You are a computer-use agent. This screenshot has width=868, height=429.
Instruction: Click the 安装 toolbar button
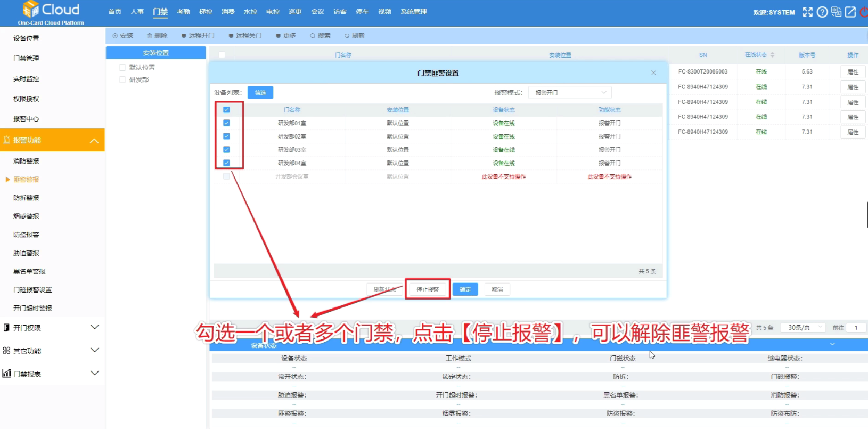tap(123, 36)
